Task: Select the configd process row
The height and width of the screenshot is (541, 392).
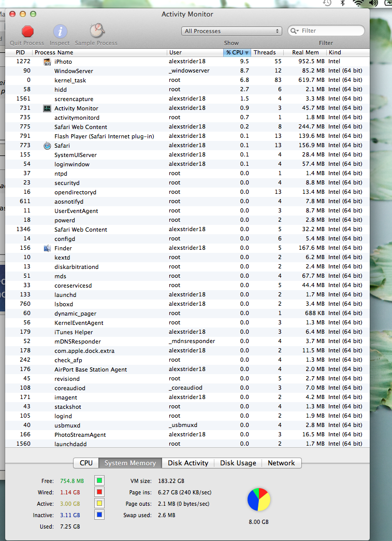Action: coord(187,238)
